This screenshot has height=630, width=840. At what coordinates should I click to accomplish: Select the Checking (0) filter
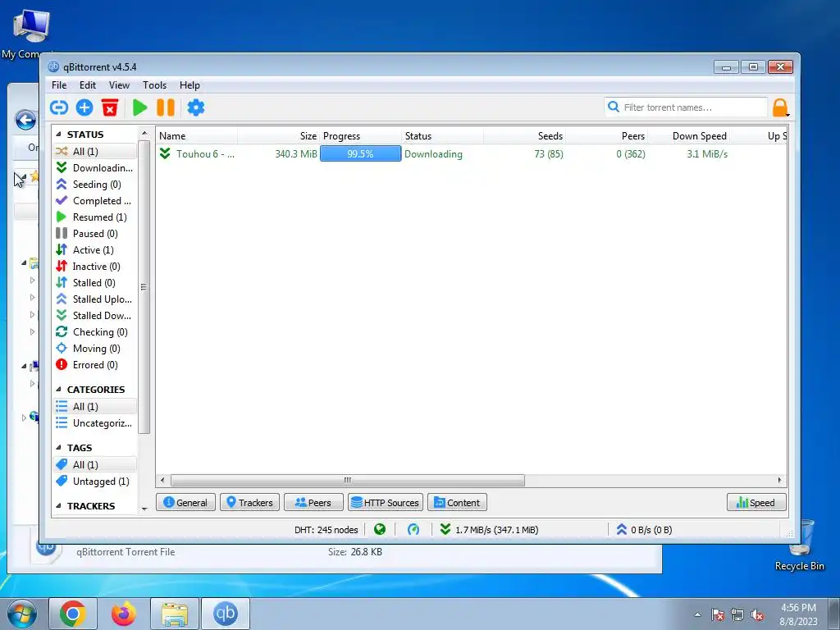click(95, 332)
